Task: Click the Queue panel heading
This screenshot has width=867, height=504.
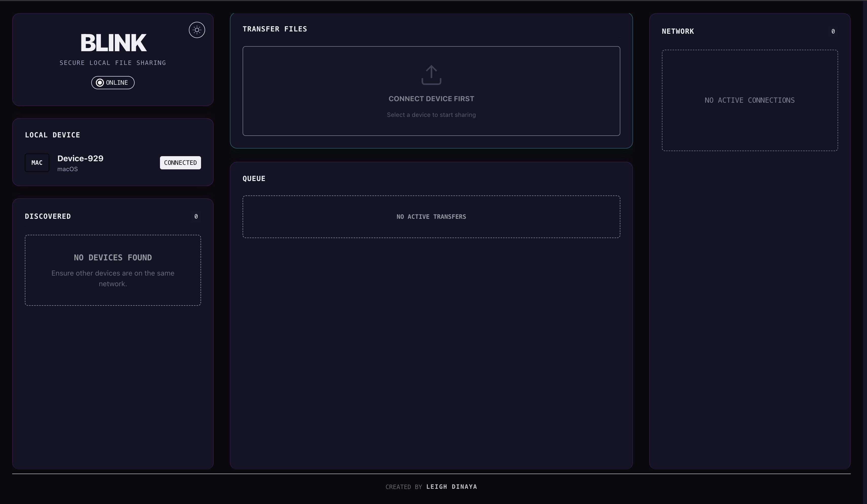Action: point(254,178)
